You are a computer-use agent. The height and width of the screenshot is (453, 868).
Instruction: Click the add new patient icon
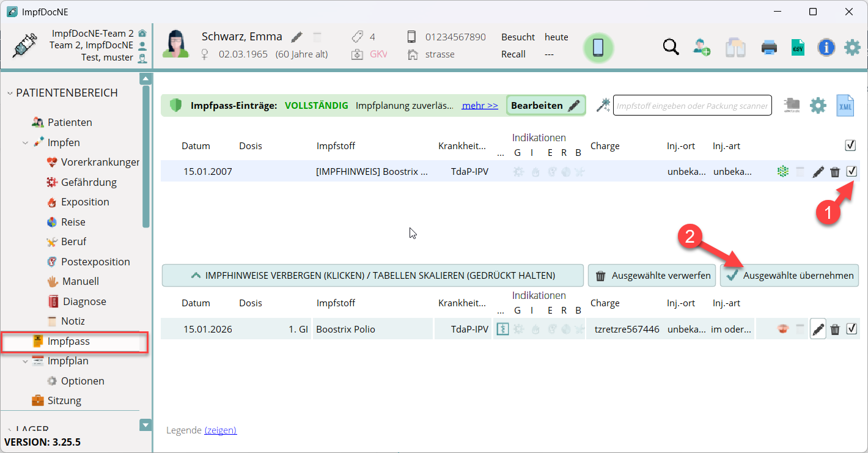pyautogui.click(x=702, y=47)
